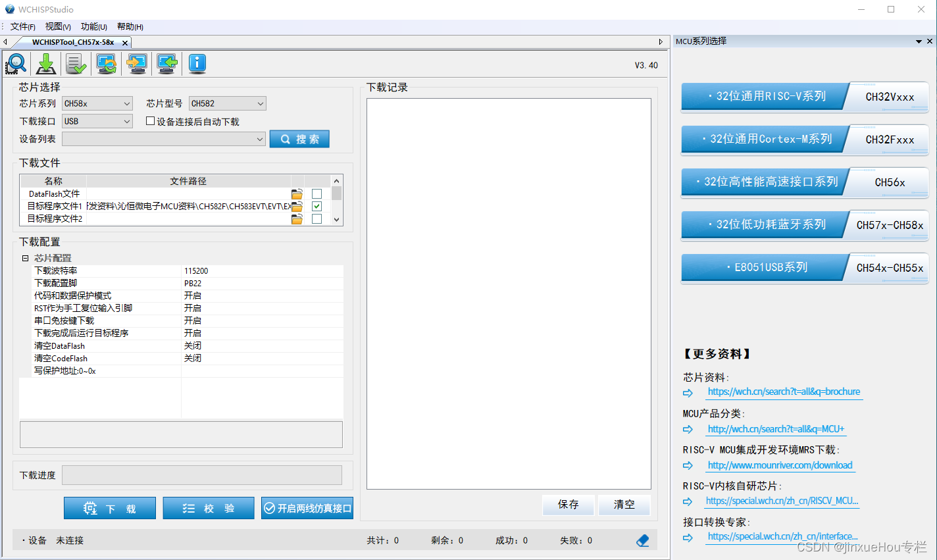Click arrow icon beside mounriver download link
Viewport: 937px width, 560px height.
point(688,465)
